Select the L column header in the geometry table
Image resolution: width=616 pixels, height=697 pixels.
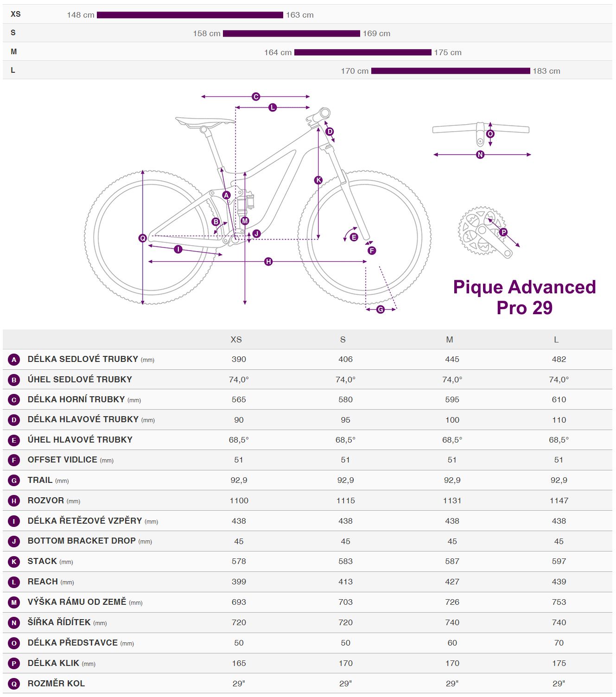pos(556,340)
